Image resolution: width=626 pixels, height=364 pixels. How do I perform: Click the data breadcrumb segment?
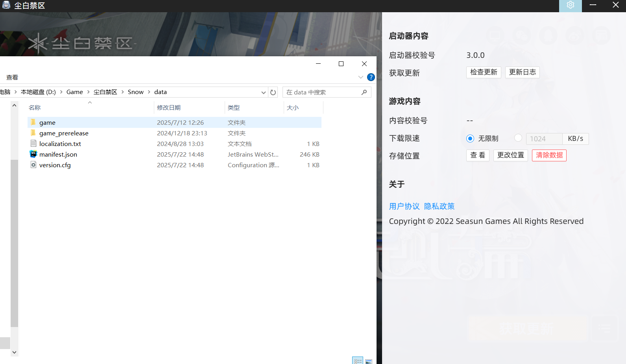[x=161, y=92]
